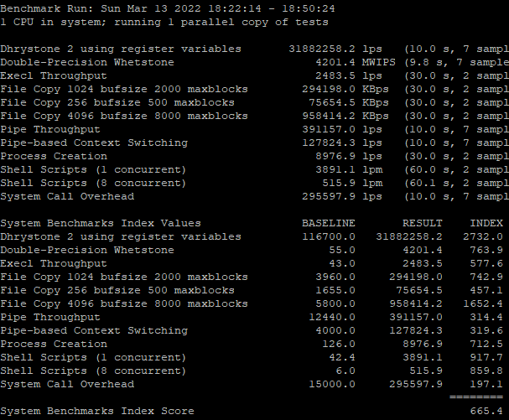Click the File Copy 4096 baseline 5800.0
Image resolution: width=509 pixels, height=420 pixels.
(335, 303)
